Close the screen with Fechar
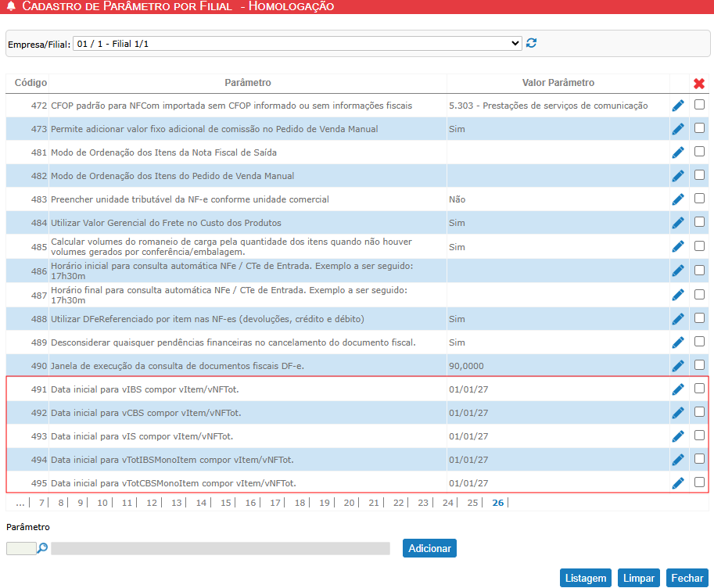Screen dimensions: 714x588 687,578
